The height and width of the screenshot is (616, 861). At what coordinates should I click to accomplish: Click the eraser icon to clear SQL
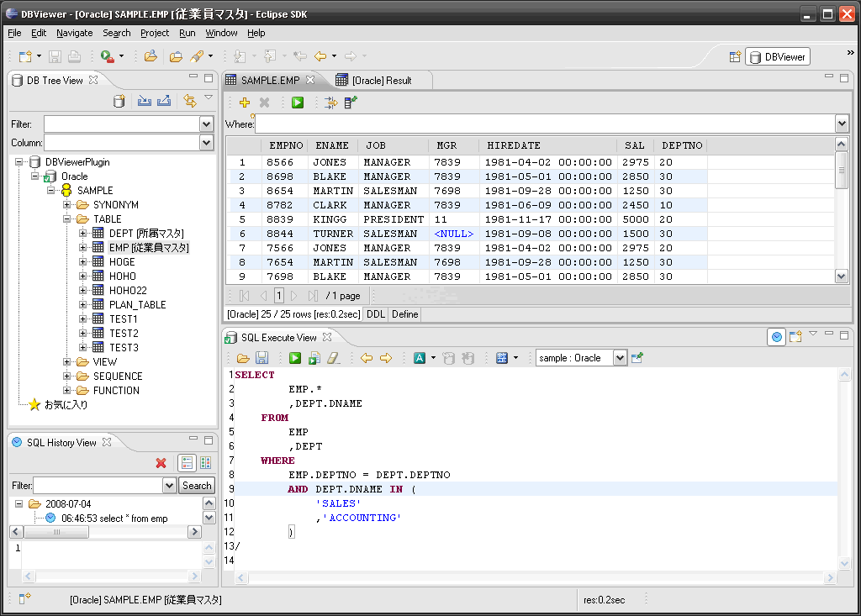[333, 358]
